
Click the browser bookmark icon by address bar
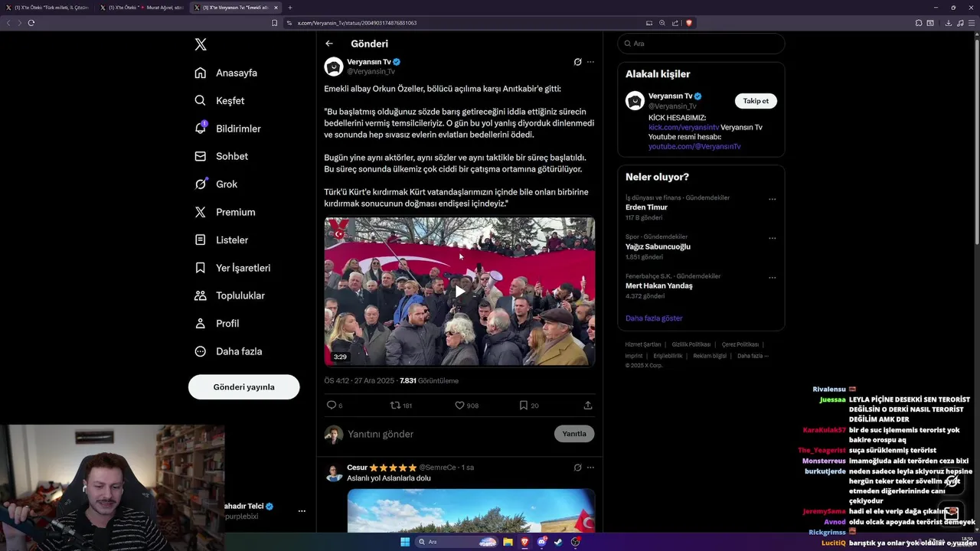coord(275,23)
